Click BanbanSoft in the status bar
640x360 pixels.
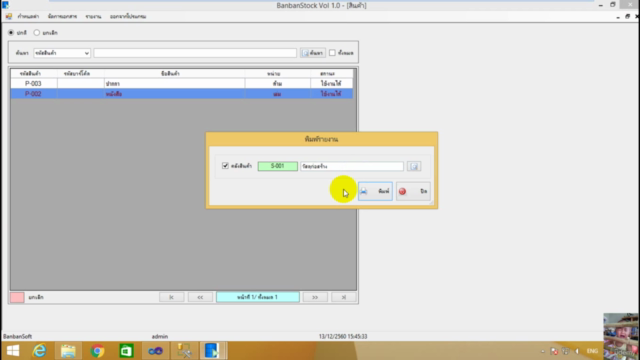(18, 336)
